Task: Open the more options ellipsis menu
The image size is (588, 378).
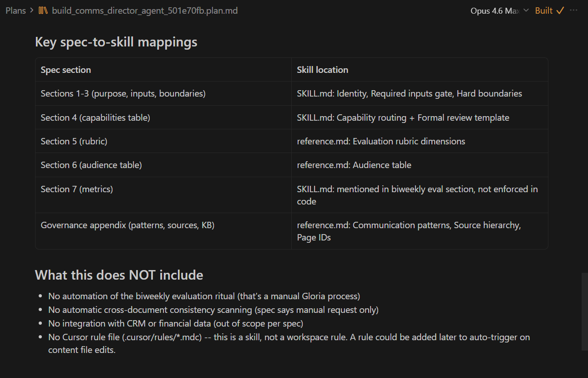Action: click(573, 10)
